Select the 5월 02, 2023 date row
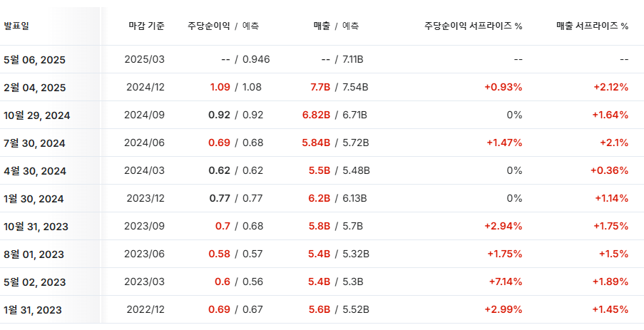The width and height of the screenshot is (644, 330). [34, 282]
